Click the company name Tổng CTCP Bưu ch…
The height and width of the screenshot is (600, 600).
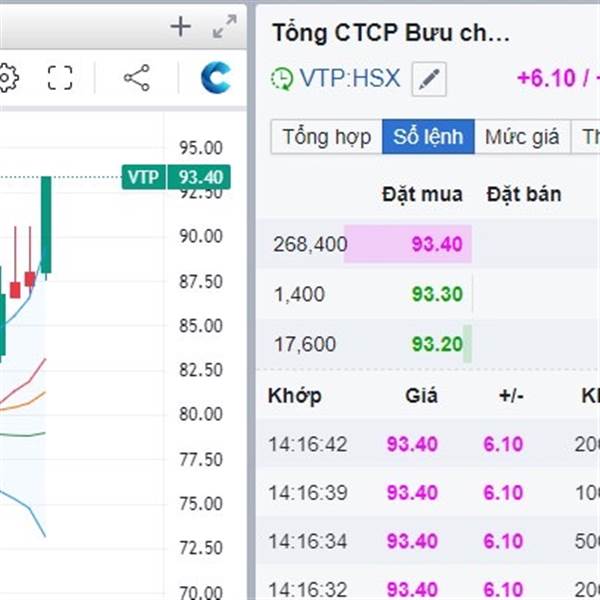(x=391, y=33)
